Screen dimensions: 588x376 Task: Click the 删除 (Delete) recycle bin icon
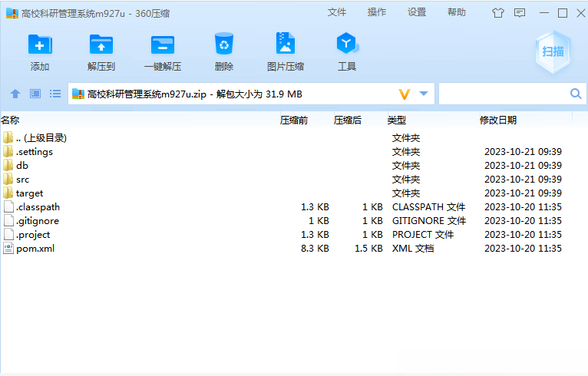pyautogui.click(x=224, y=44)
